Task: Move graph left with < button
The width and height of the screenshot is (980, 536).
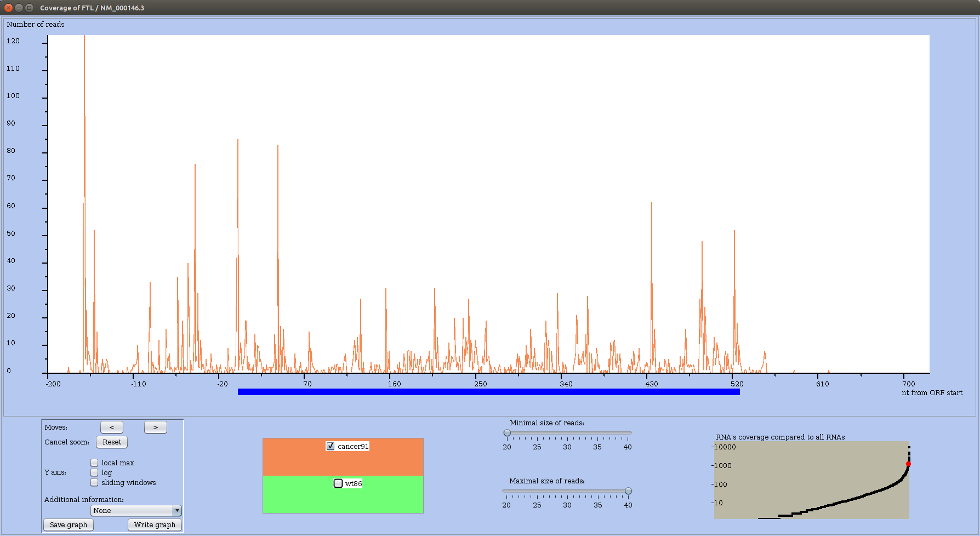Action: point(112,427)
